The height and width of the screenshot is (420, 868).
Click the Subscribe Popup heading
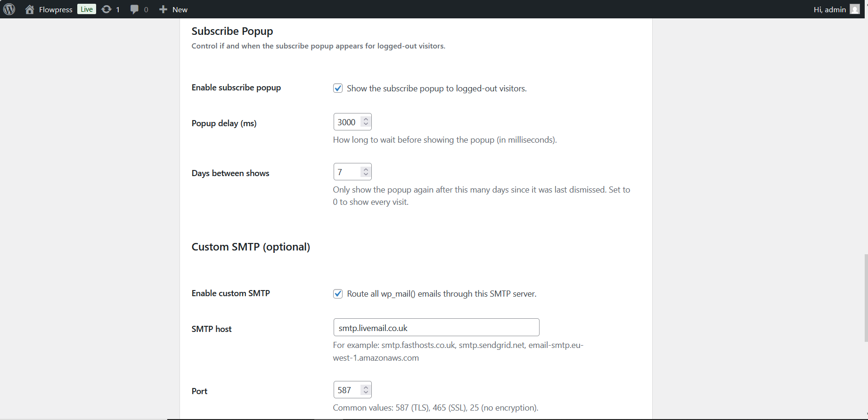tap(232, 31)
